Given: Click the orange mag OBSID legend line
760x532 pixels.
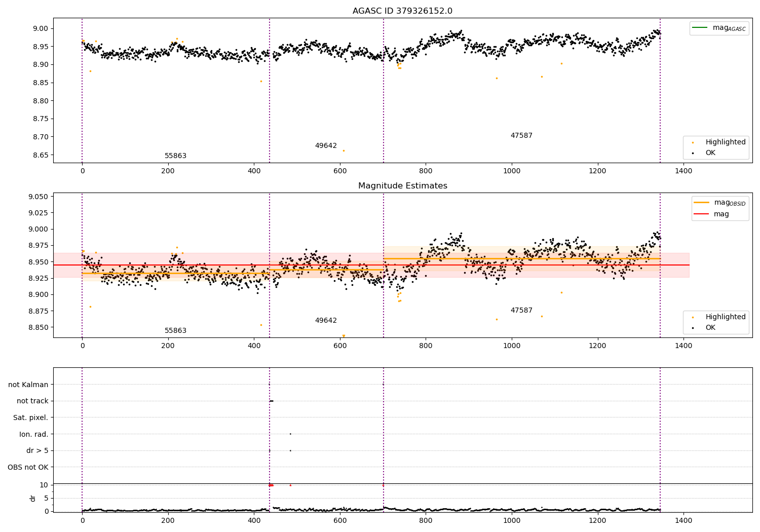Looking at the screenshot, I should pos(702,203).
